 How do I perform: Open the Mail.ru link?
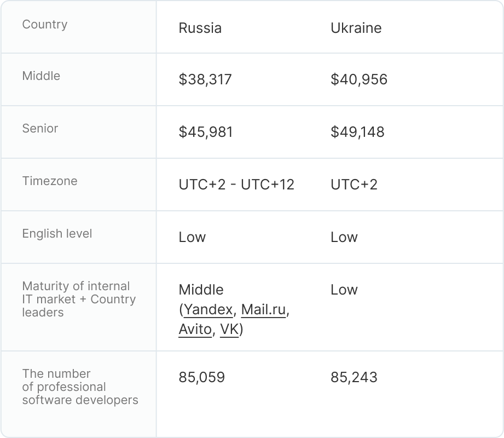263,309
